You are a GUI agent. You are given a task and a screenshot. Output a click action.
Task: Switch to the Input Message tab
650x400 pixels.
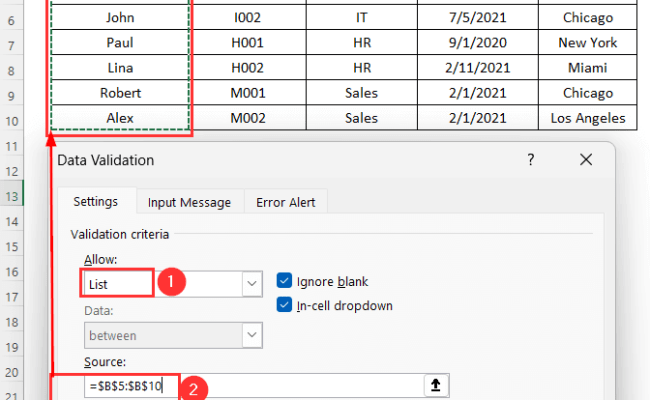[x=189, y=202]
